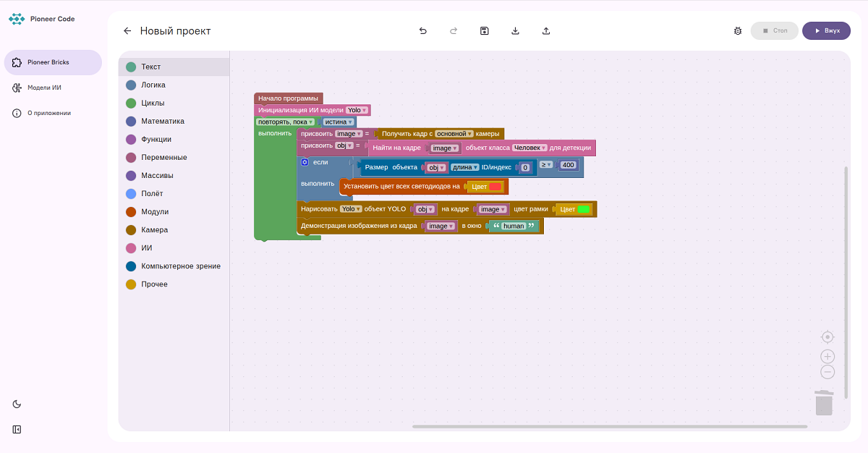This screenshot has width=868, height=453.
Task: Open the if-block gear settings
Action: (x=305, y=162)
